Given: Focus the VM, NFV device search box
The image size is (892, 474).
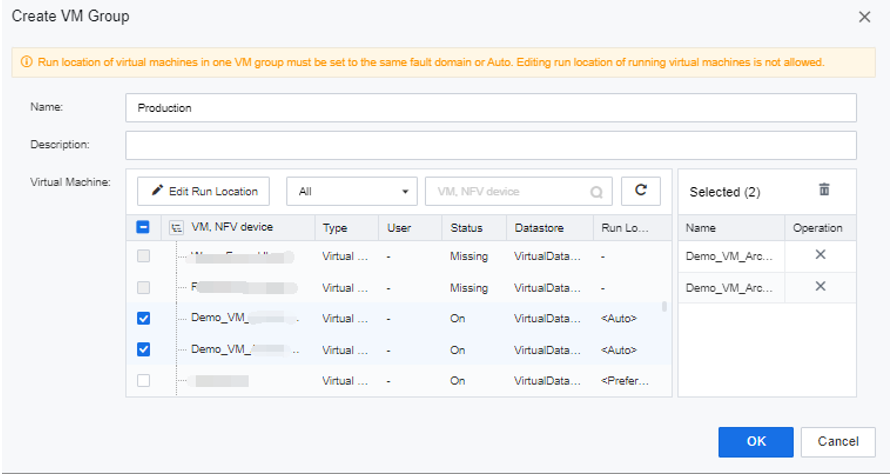Looking at the screenshot, I should (518, 191).
